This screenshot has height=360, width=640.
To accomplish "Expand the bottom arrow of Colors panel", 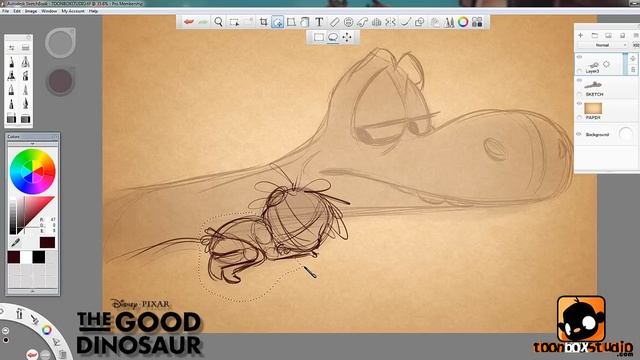I will tap(33, 291).
